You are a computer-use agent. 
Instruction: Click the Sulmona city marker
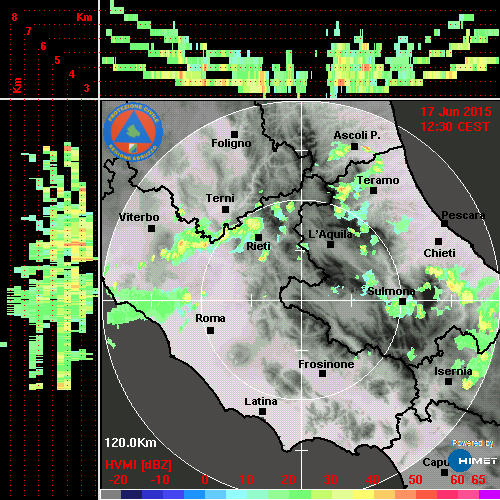pos(403,301)
